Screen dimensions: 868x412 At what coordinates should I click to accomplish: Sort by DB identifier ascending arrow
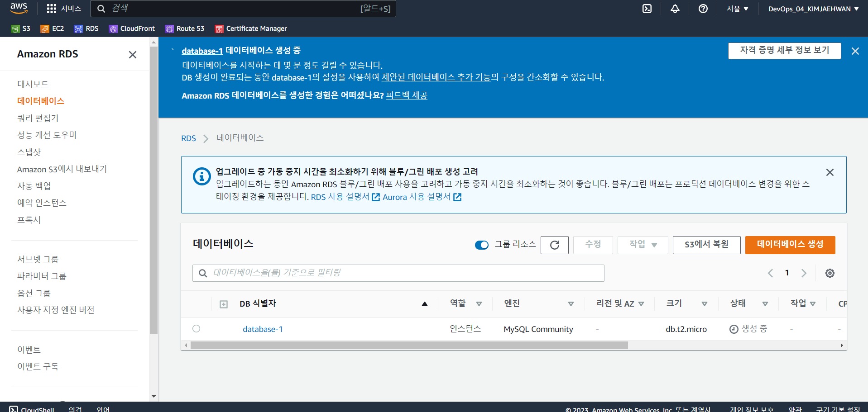click(425, 304)
